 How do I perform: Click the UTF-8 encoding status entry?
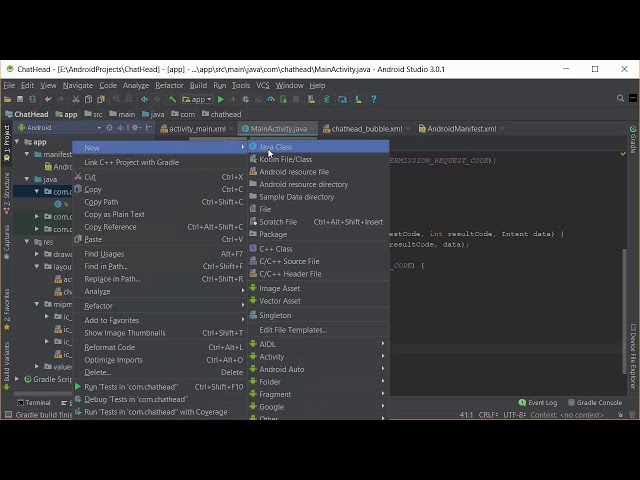[x=514, y=415]
